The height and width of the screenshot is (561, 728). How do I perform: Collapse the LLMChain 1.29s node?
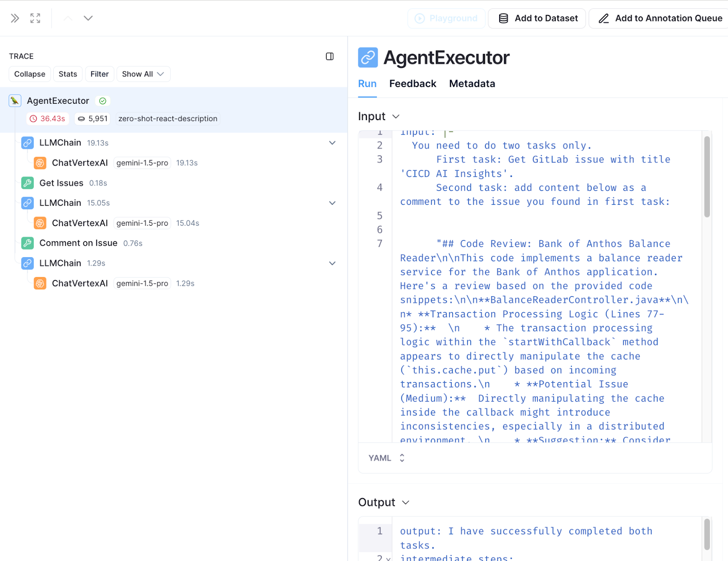coord(332,263)
